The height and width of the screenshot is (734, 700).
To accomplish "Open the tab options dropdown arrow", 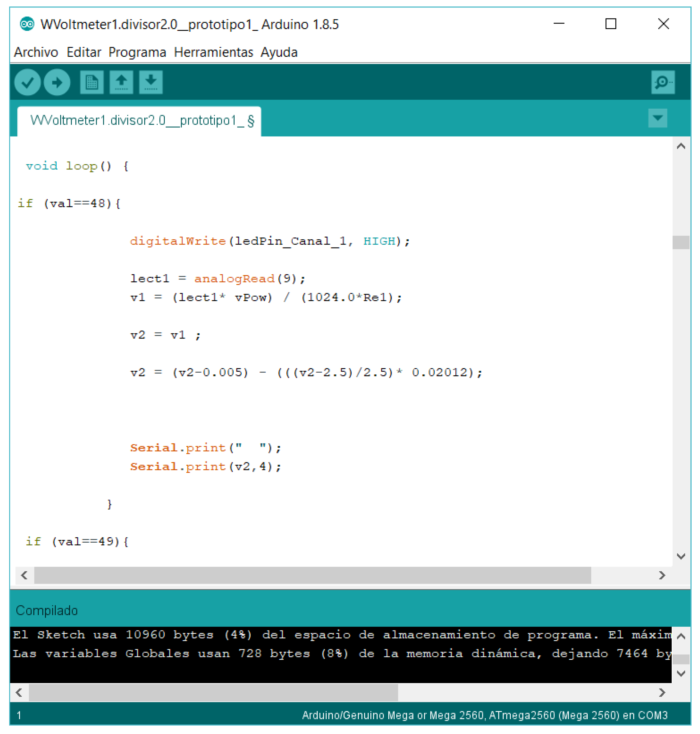I will [x=657, y=118].
